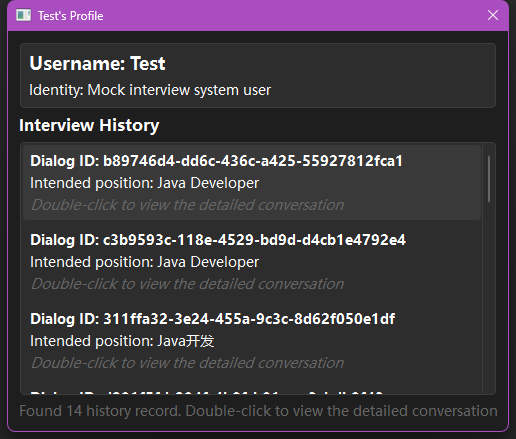Click Java Developer position under c3b9593c record

click(208, 262)
